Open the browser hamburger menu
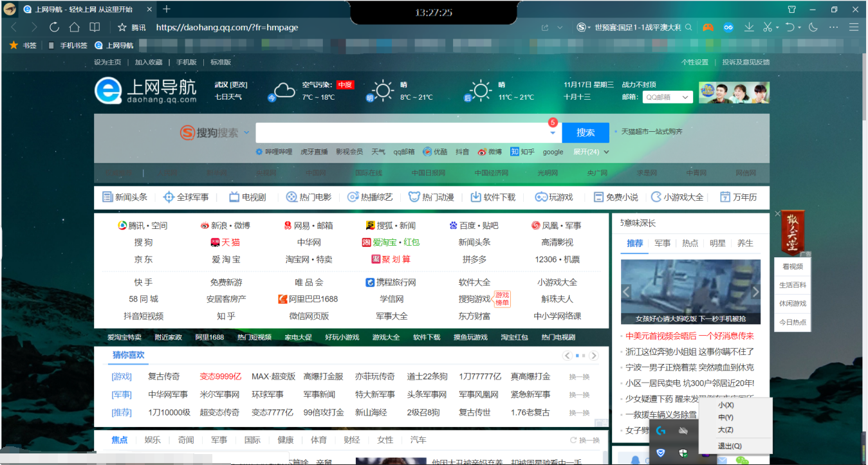 [854, 27]
